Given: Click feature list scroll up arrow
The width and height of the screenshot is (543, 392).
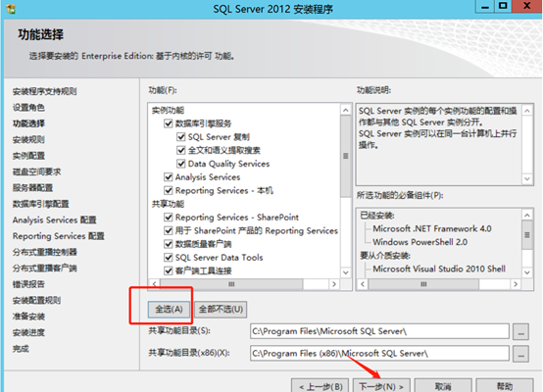Looking at the screenshot, I should 345,110.
